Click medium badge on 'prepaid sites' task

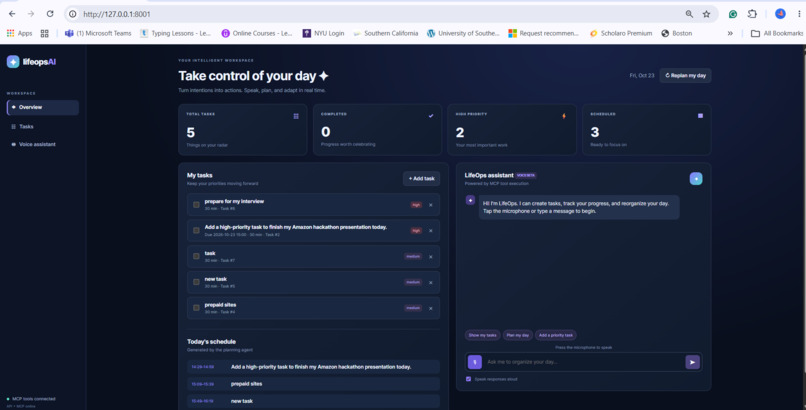point(413,308)
